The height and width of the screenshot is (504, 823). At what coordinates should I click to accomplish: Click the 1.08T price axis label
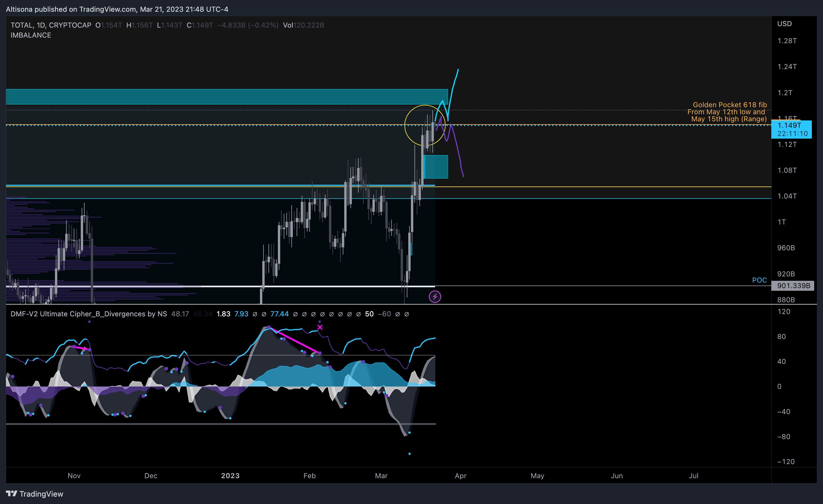click(787, 170)
